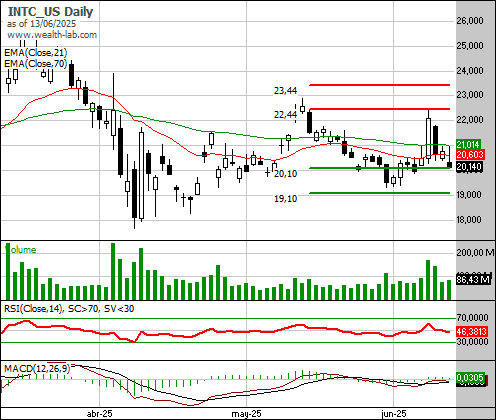This screenshot has width=496, height=420.
Task: Click the red 20,603 EMA value tag
Action: 470,155
